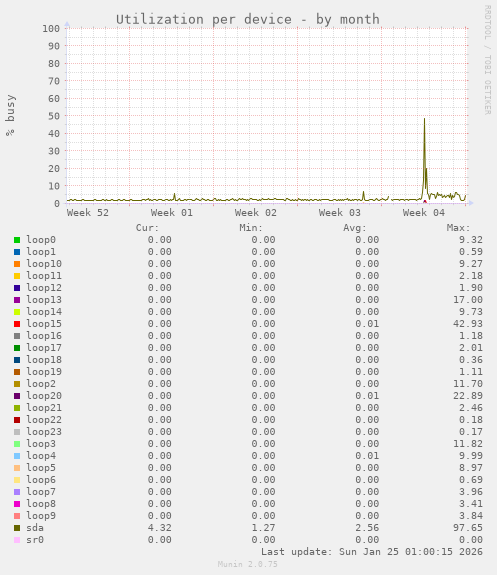Select the loop7 legend label
The height and width of the screenshot is (575, 497).
41,492
